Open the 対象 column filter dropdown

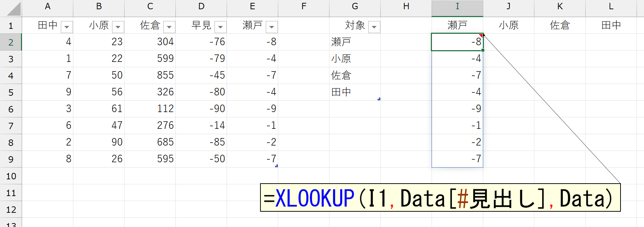(374, 27)
